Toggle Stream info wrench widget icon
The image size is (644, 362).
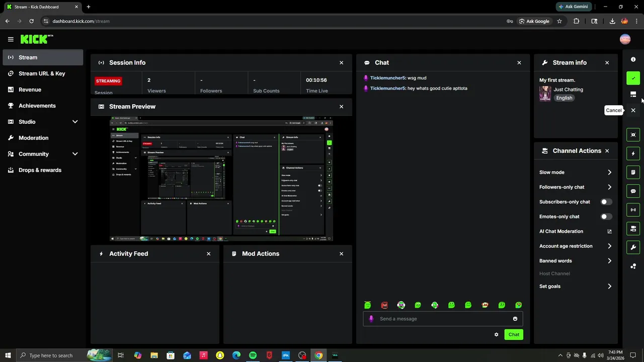(633, 247)
